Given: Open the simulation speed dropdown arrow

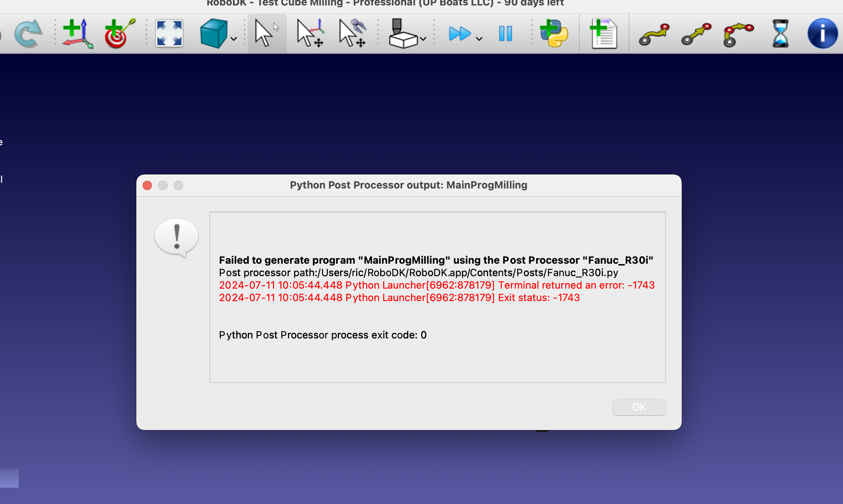Looking at the screenshot, I should pyautogui.click(x=480, y=39).
